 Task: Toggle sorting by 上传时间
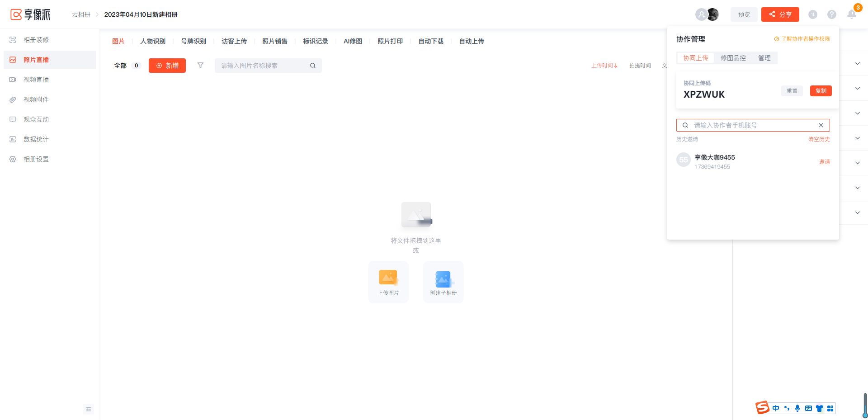point(604,66)
